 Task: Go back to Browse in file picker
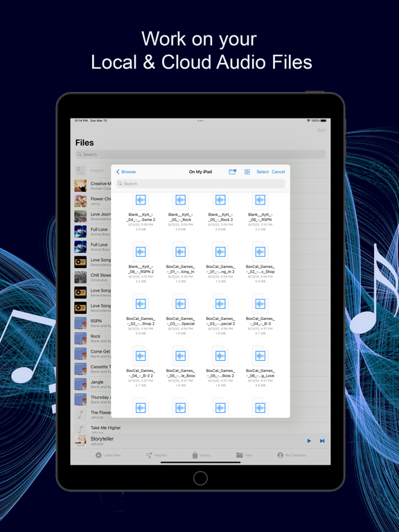(126, 172)
